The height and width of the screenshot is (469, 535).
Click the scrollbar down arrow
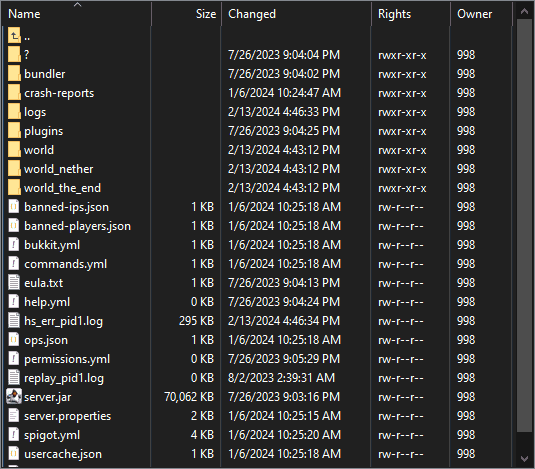point(524,459)
